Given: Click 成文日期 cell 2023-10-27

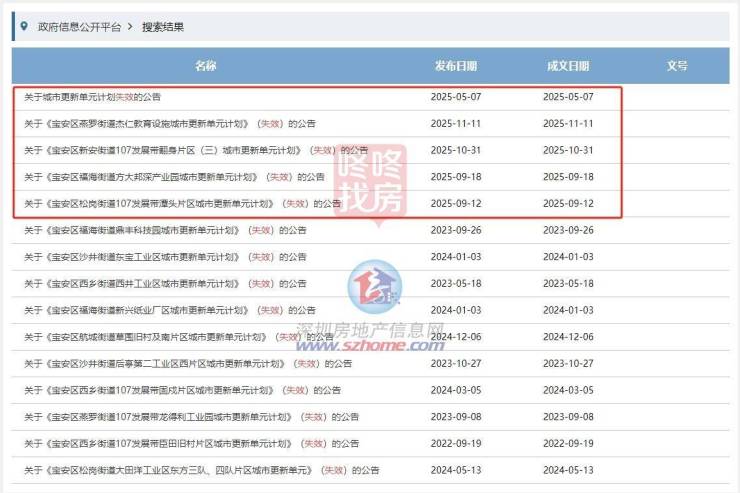Looking at the screenshot, I should pos(568,363).
